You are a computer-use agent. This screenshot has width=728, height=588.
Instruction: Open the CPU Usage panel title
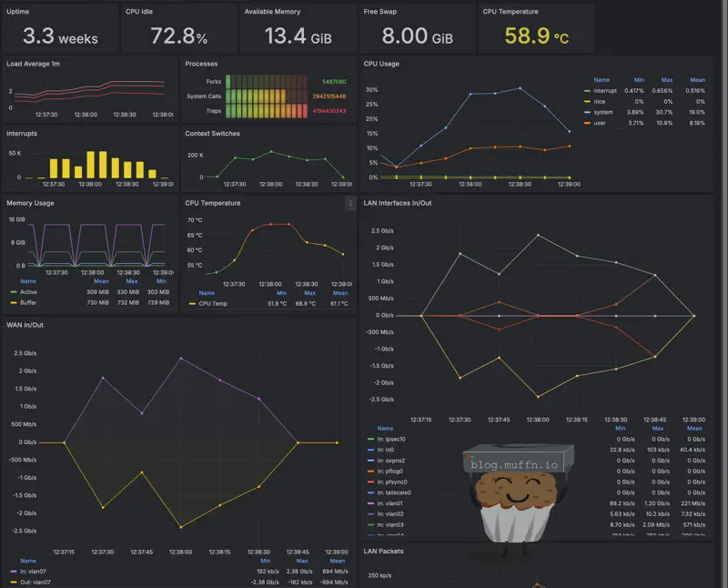click(x=381, y=64)
